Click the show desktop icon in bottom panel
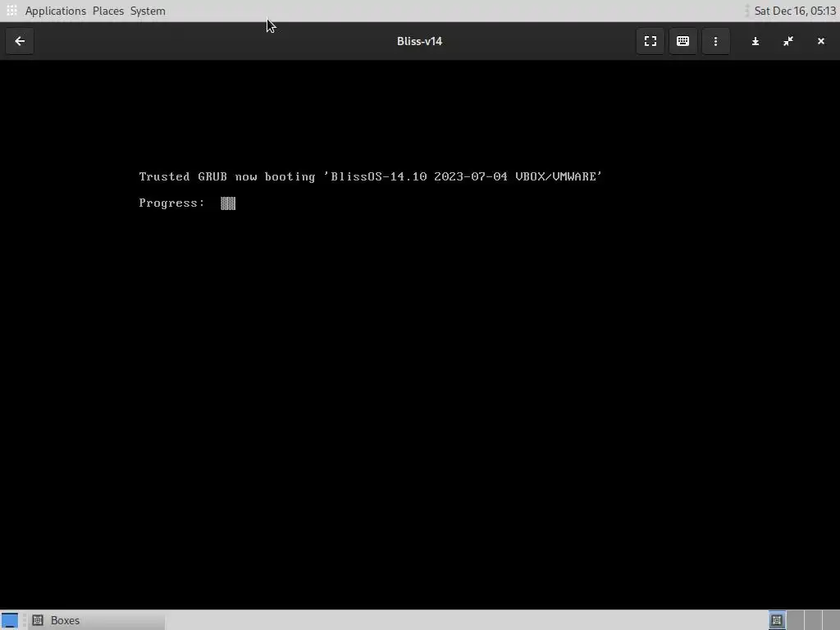The width and height of the screenshot is (840, 630). click(x=10, y=620)
